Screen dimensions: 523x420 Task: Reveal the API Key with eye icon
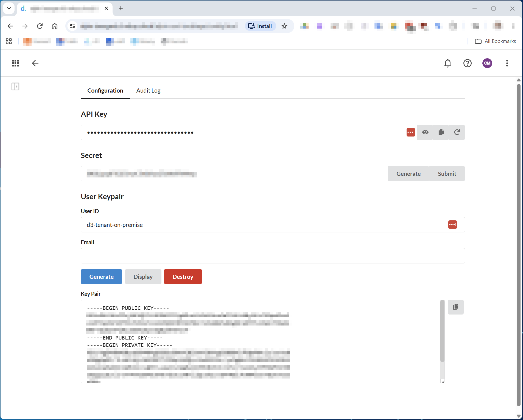425,132
